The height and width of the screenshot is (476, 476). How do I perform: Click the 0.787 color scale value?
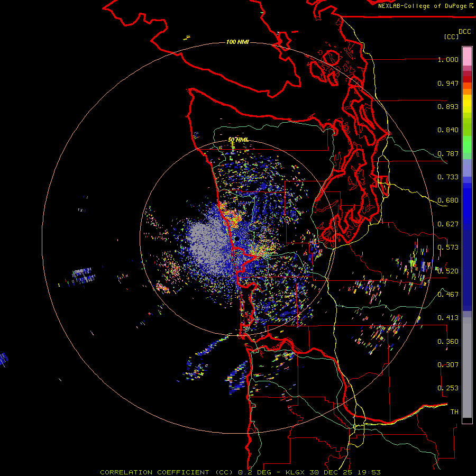pyautogui.click(x=448, y=153)
